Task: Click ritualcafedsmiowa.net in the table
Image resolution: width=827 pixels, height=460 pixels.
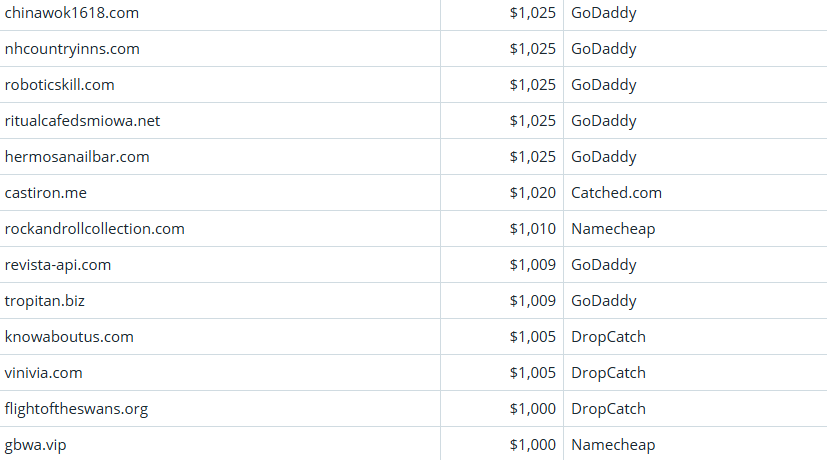Action: click(x=82, y=121)
